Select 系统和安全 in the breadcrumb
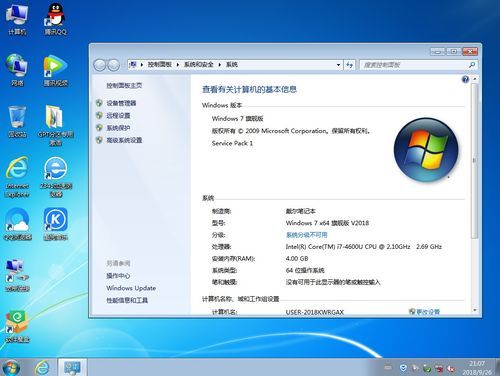 [x=199, y=65]
